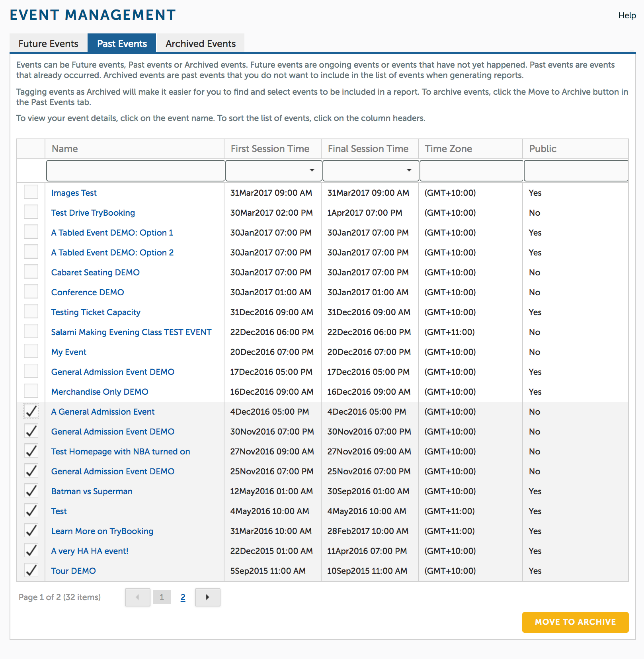This screenshot has width=644, height=659.
Task: Open Cabaret Seating DEMO event details
Action: tap(96, 273)
